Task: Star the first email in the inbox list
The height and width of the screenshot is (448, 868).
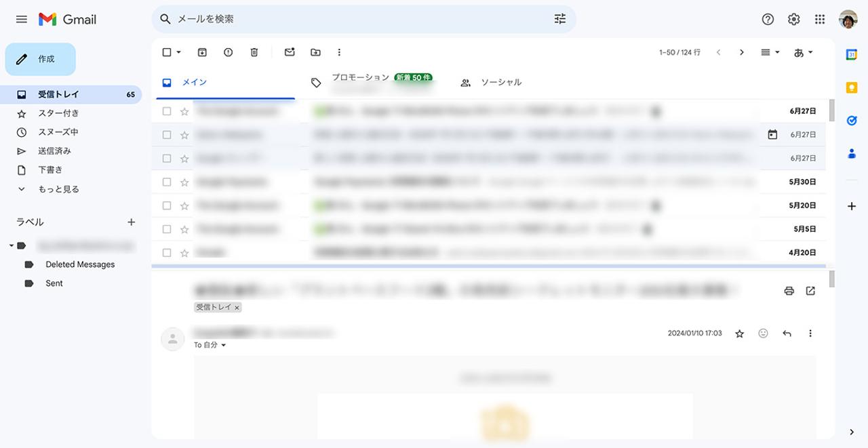Action: [184, 110]
